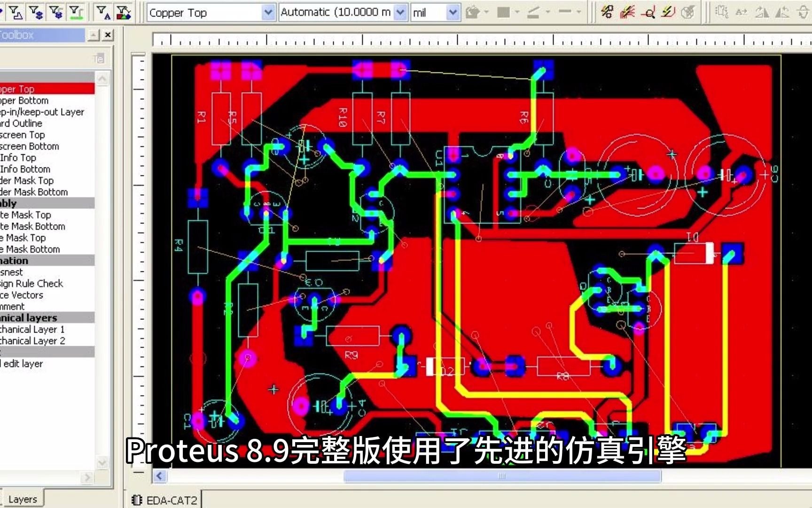The image size is (812, 508).
Task: Click the Search and Tag magnifier icon
Action: (650, 12)
